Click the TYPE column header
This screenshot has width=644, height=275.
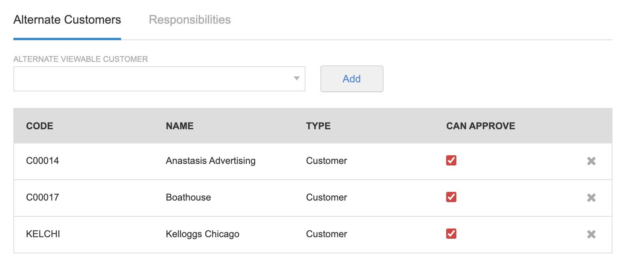[x=318, y=126]
